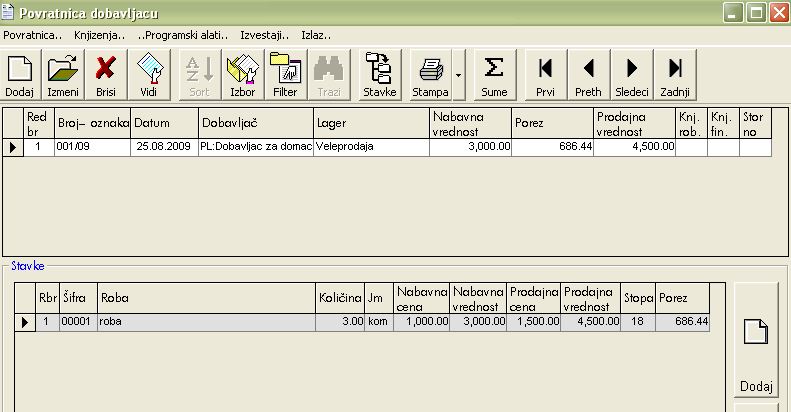Click the Dodaj toolbar icon to add record
The height and width of the screenshot is (412, 791).
coord(20,75)
